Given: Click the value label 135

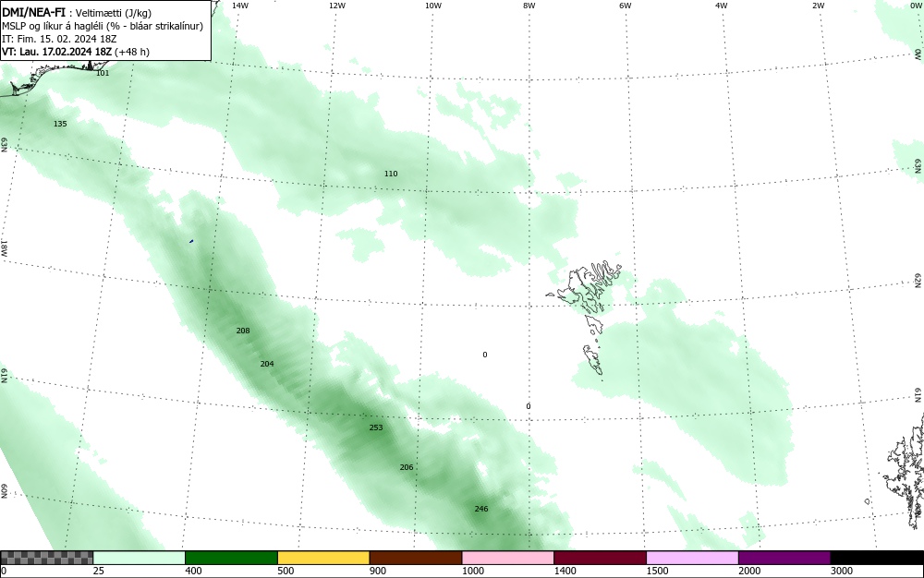Looking at the screenshot, I should pyautogui.click(x=60, y=124).
